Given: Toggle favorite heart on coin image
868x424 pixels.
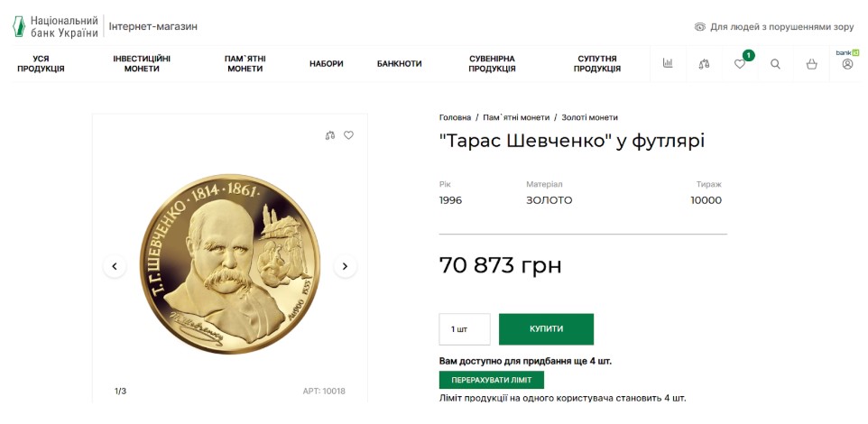Looking at the screenshot, I should click(x=348, y=135).
